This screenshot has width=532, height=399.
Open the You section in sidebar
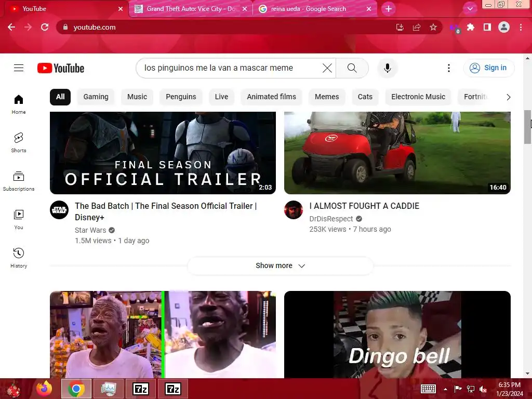click(19, 220)
